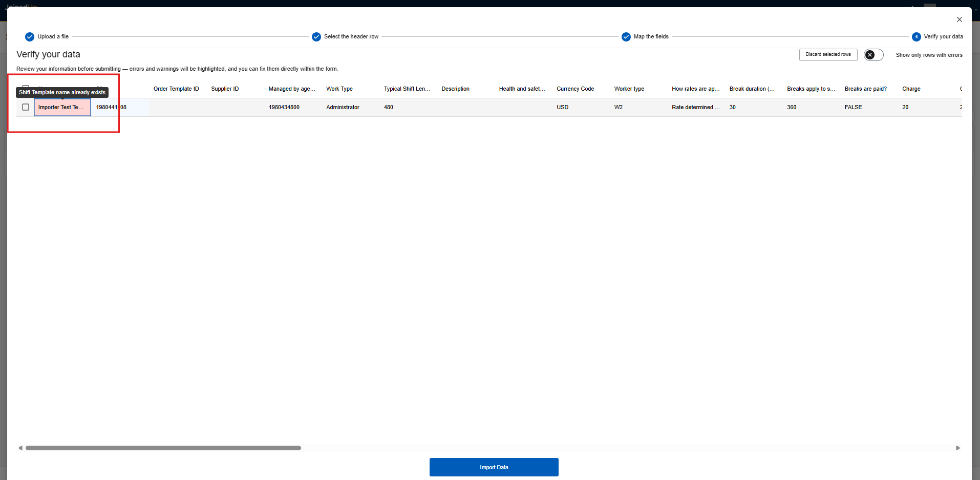Viewport: 980px width, 480px height.
Task: Close the import dialog with the X icon
Action: click(x=959, y=19)
